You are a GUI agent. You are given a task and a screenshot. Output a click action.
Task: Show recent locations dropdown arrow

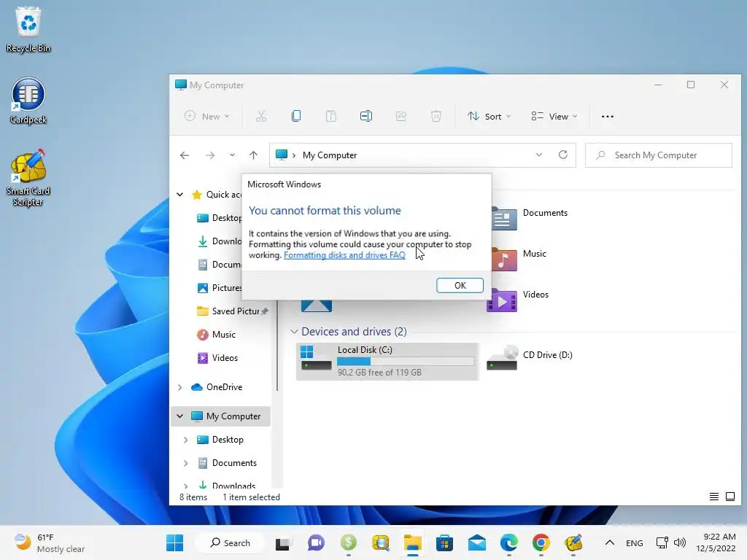[x=232, y=155]
